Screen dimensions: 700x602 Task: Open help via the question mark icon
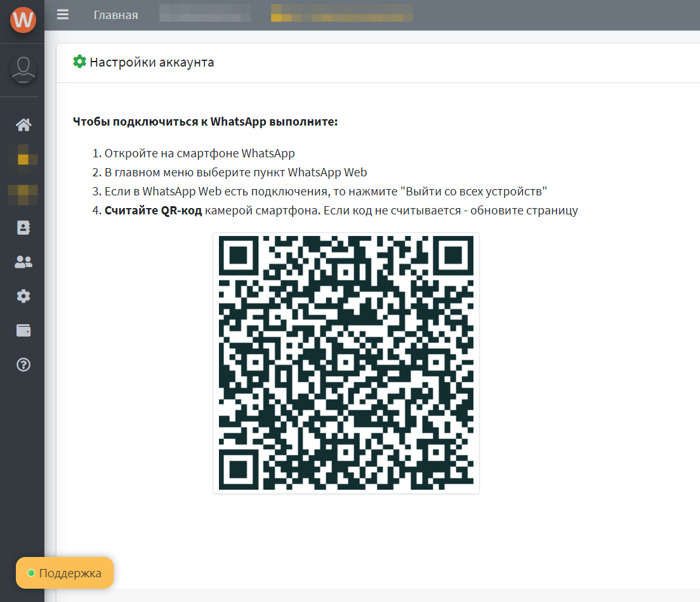click(23, 365)
